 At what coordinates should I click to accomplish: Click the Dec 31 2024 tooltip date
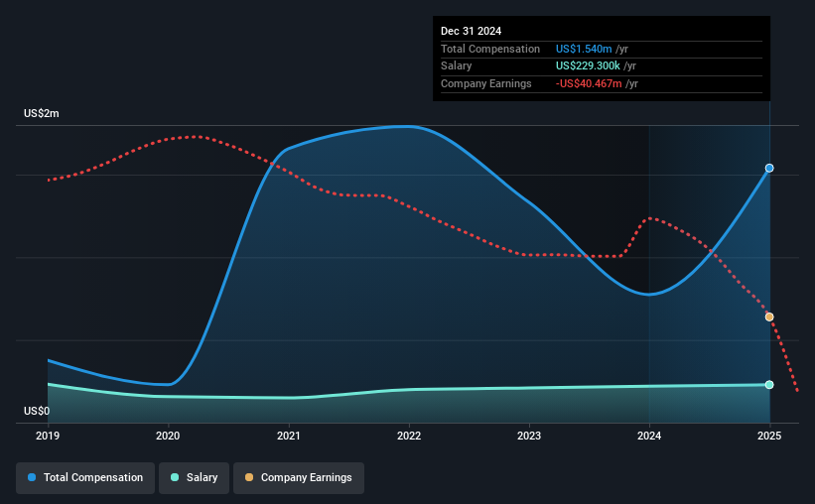pos(471,31)
